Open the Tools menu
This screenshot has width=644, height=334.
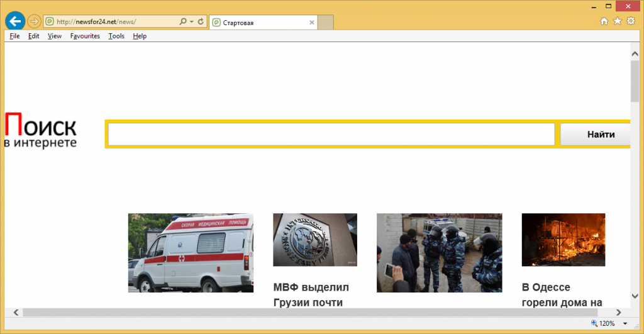point(116,36)
